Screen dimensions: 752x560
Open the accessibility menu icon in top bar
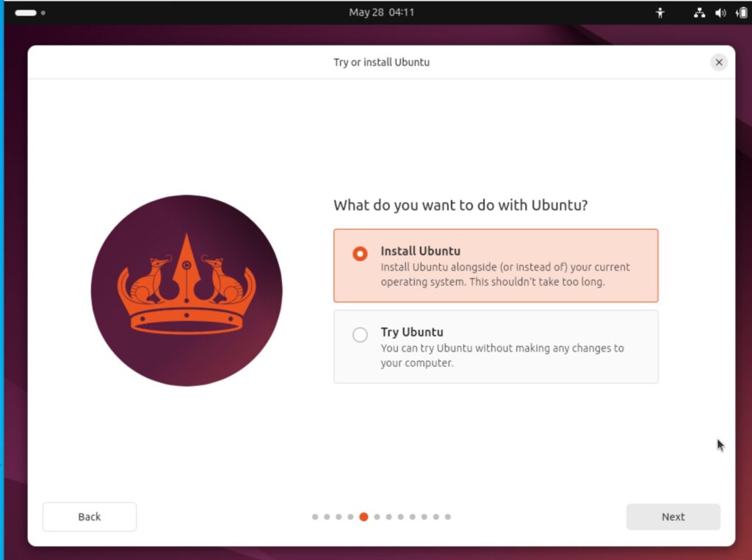point(660,13)
